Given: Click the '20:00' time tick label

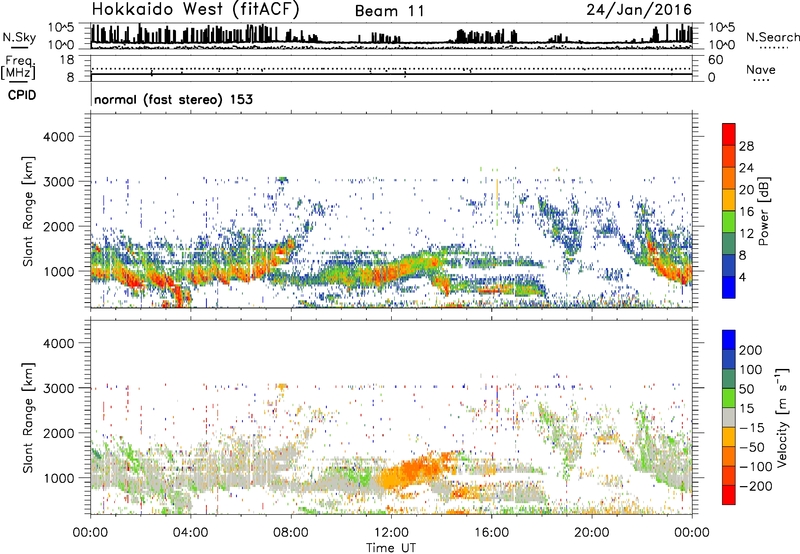Looking at the screenshot, I should point(591,533).
